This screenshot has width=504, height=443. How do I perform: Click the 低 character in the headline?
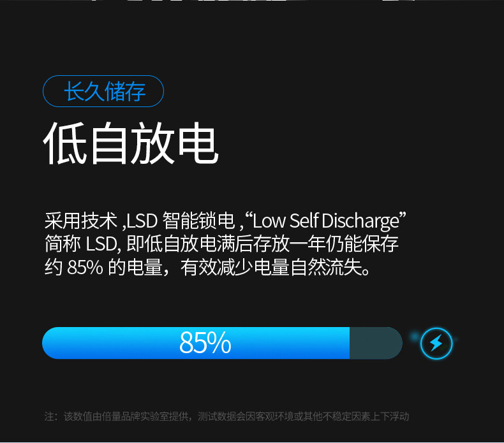click(x=65, y=143)
